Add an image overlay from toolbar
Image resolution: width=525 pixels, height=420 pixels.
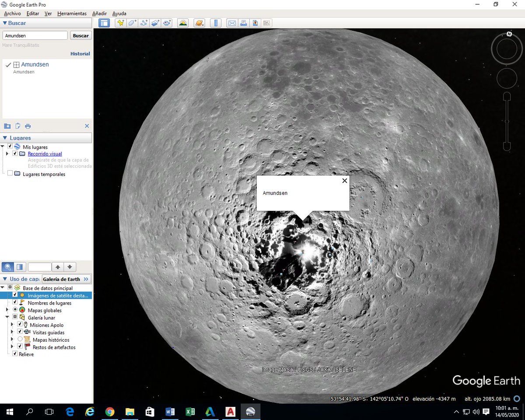(156, 23)
